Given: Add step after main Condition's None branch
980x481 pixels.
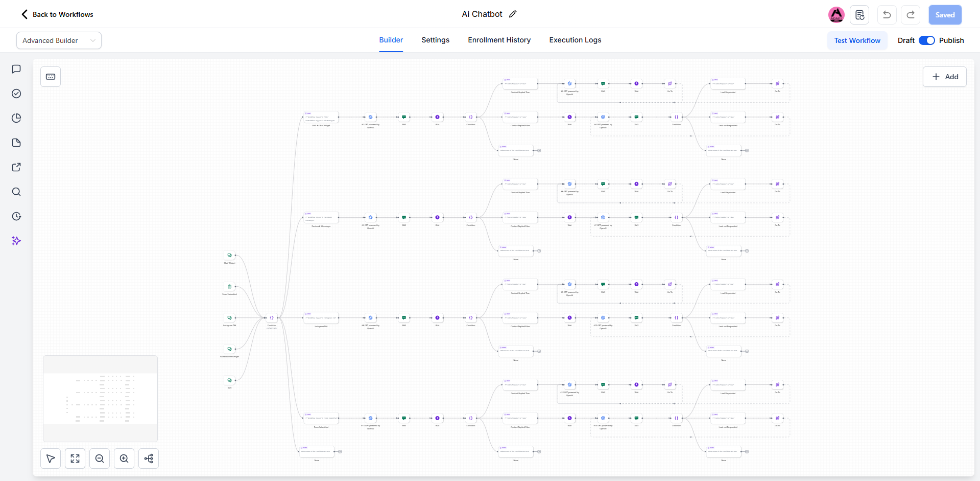Looking at the screenshot, I should tap(340, 451).
